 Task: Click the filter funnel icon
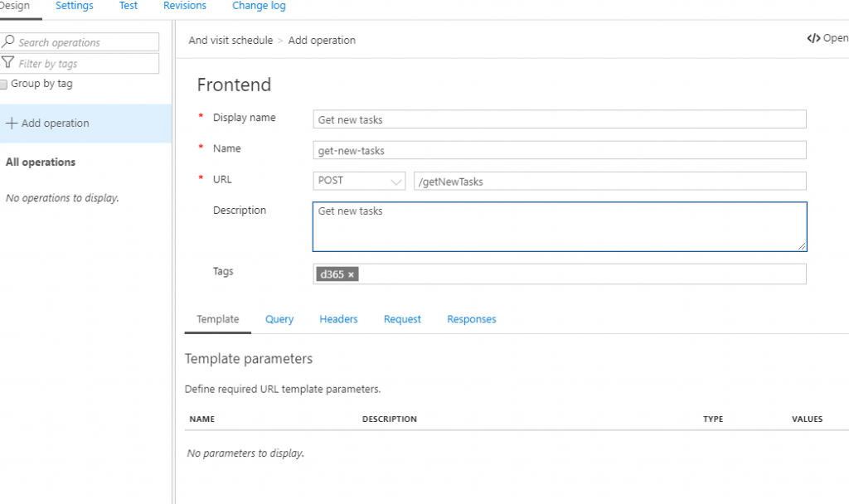click(8, 63)
